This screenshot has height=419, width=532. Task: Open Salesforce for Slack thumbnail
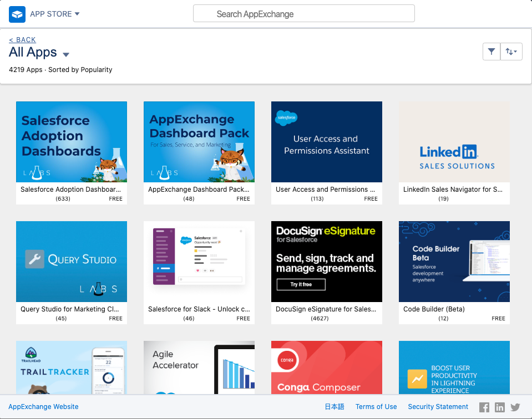click(x=199, y=262)
